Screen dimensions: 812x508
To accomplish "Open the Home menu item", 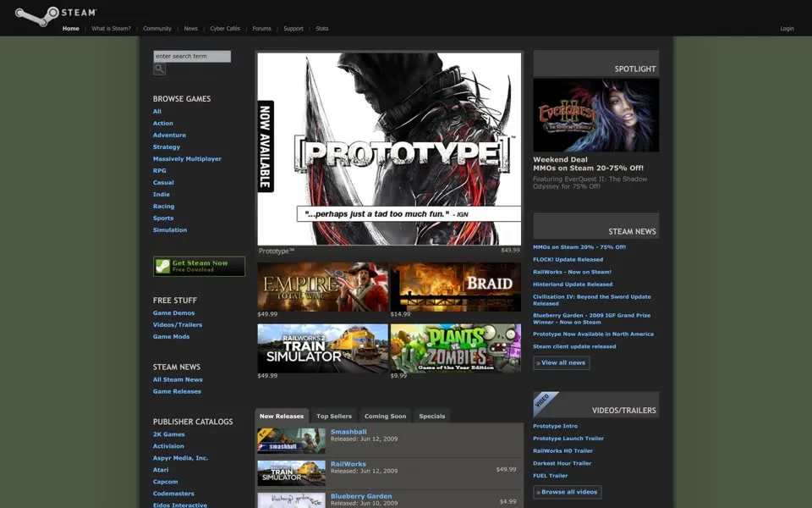I will coord(71,29).
